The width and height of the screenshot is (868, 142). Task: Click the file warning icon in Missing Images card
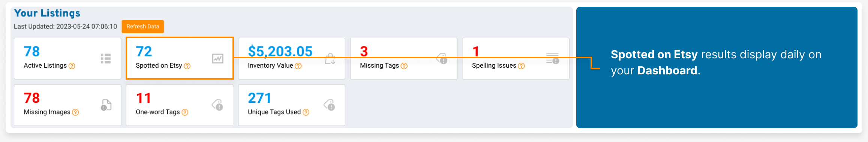click(106, 105)
